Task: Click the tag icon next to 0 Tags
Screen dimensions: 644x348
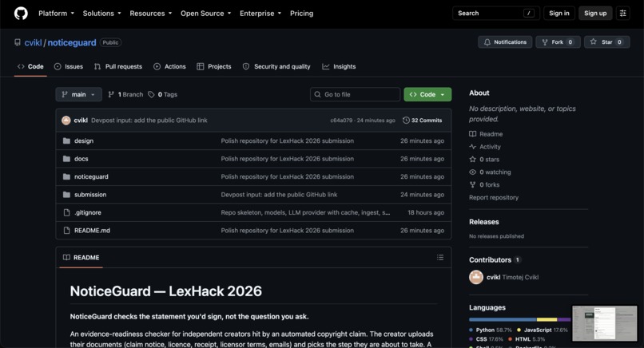Action: click(x=151, y=94)
